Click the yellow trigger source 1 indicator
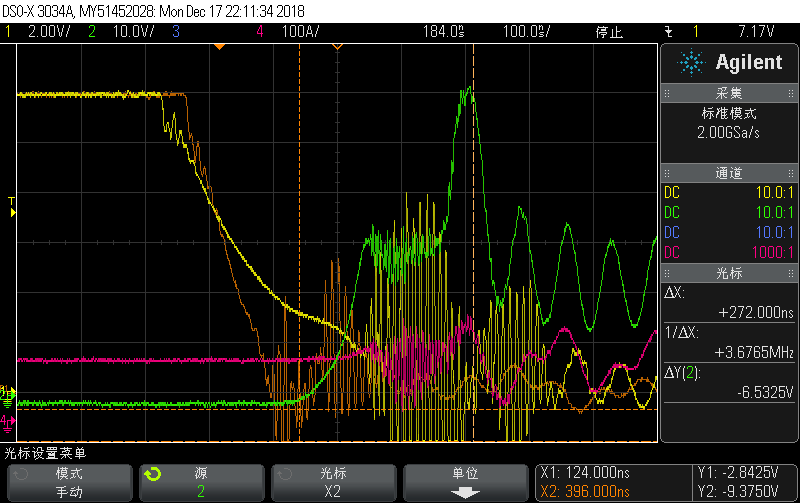800x503 pixels. point(695,32)
